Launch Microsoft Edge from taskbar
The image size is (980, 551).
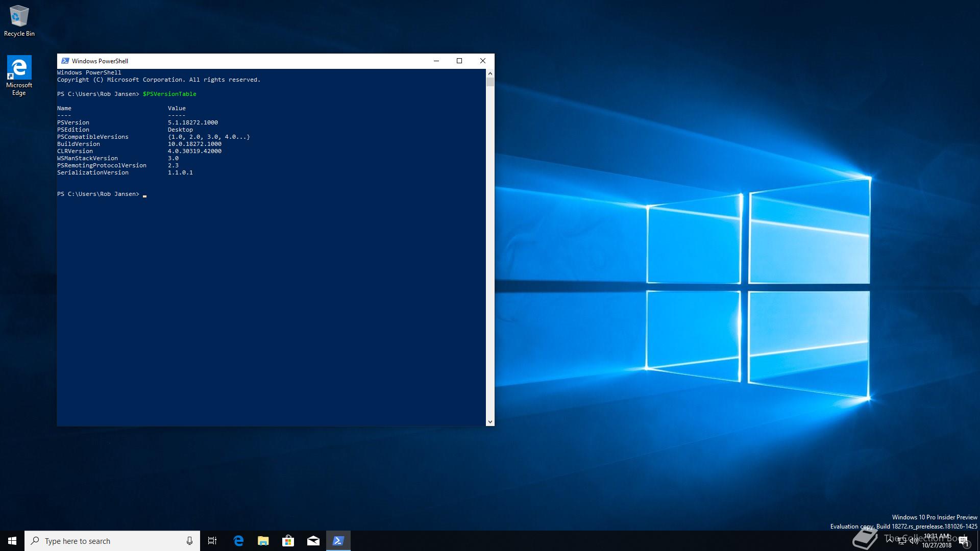click(x=238, y=541)
